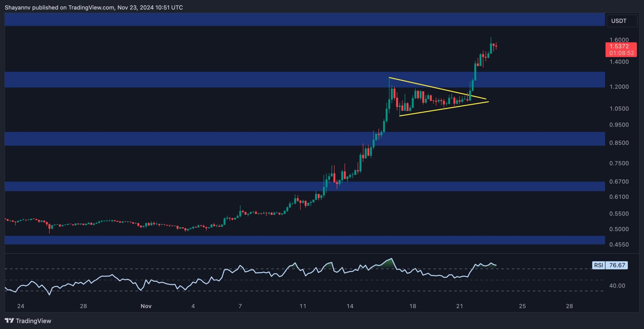Click the 1.4000 price axis label
The image size is (644, 329).
[x=619, y=62]
